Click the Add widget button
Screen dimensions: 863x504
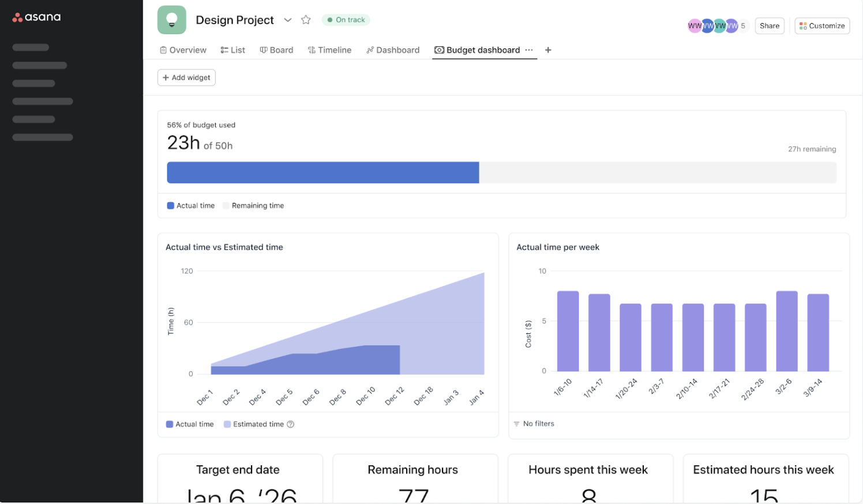[x=186, y=78]
